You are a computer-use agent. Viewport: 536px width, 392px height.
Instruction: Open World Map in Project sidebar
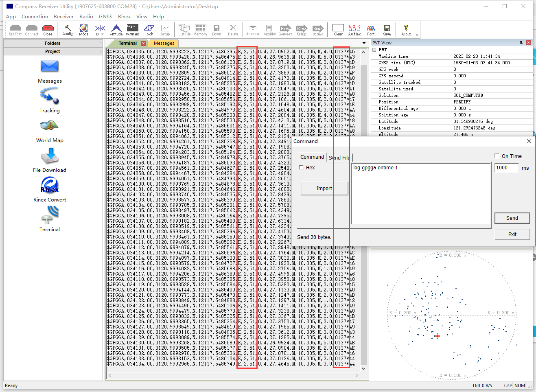tap(50, 131)
